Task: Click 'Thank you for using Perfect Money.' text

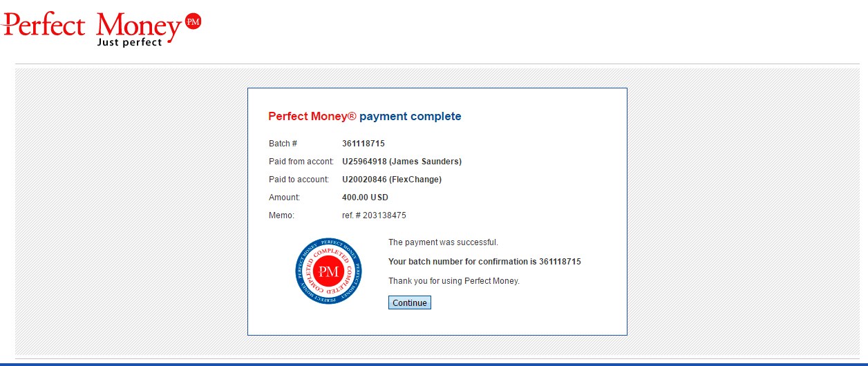Action: (x=454, y=281)
